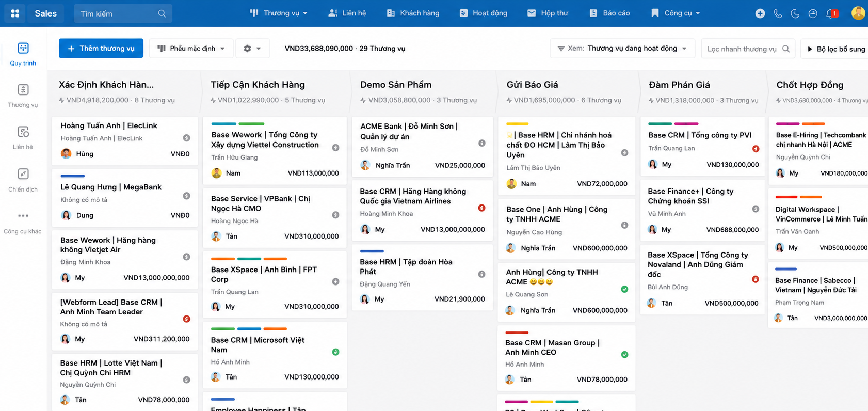868x411 pixels.
Task: Focus the Tìm kiếm search field
Action: [x=123, y=13]
